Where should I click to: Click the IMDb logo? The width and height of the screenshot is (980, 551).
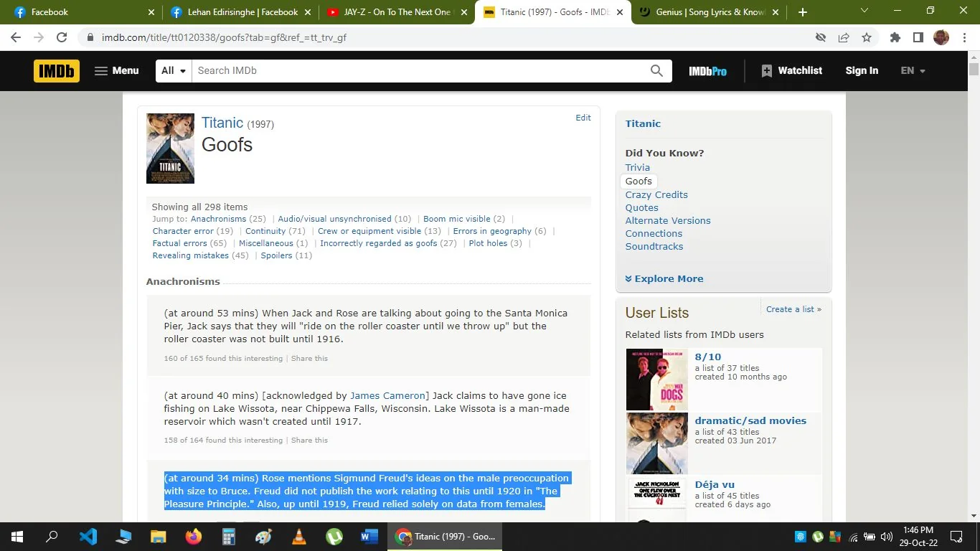coord(57,70)
